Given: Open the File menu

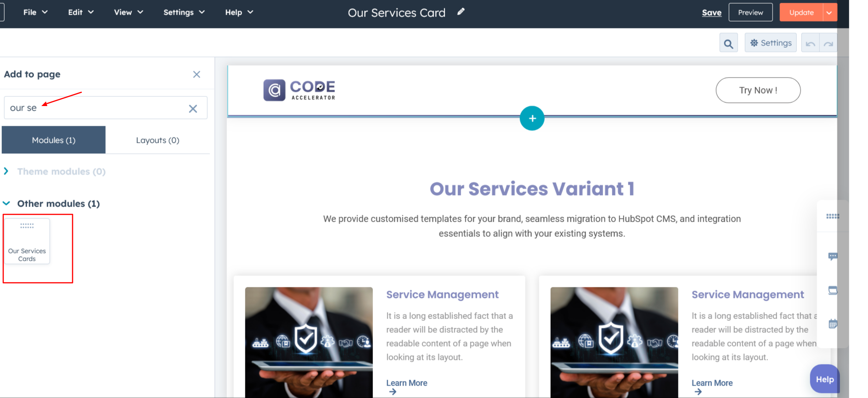Looking at the screenshot, I should [x=35, y=12].
